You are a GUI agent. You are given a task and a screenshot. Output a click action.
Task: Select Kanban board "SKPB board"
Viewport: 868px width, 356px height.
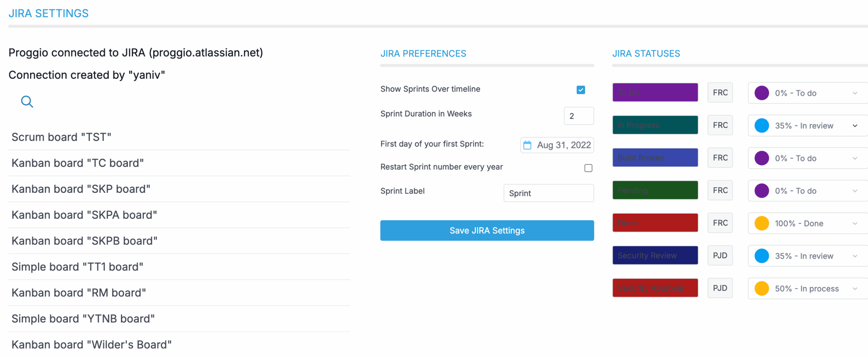(x=179, y=241)
